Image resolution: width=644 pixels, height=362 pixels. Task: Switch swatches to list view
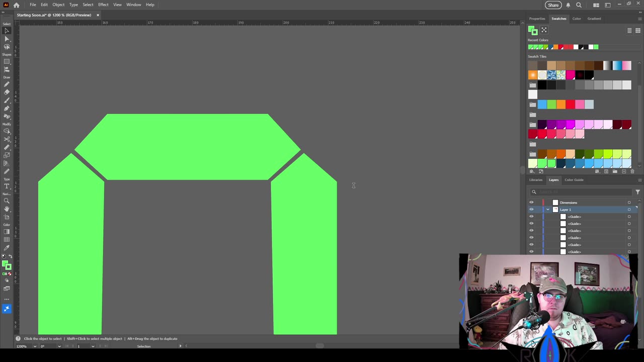click(x=629, y=31)
